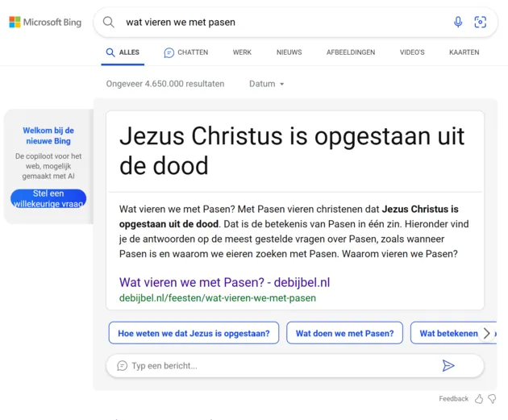Click the Feedback label
This screenshot has width=508, height=420.
[453, 399]
